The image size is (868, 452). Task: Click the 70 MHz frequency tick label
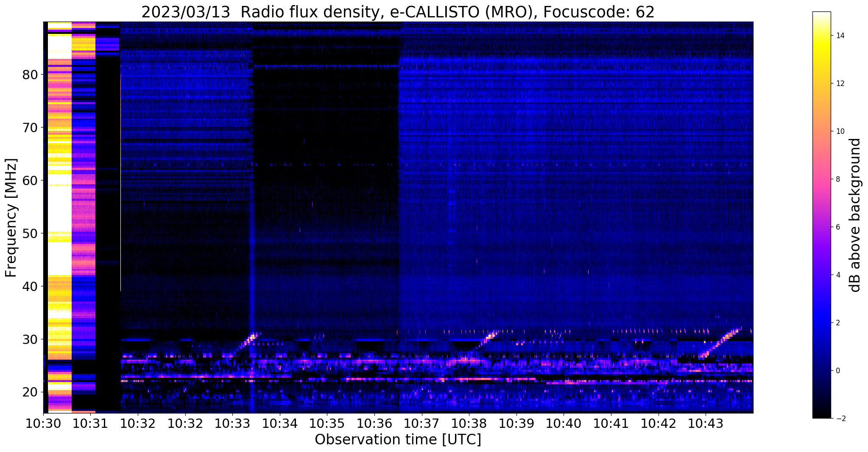[x=30, y=128]
